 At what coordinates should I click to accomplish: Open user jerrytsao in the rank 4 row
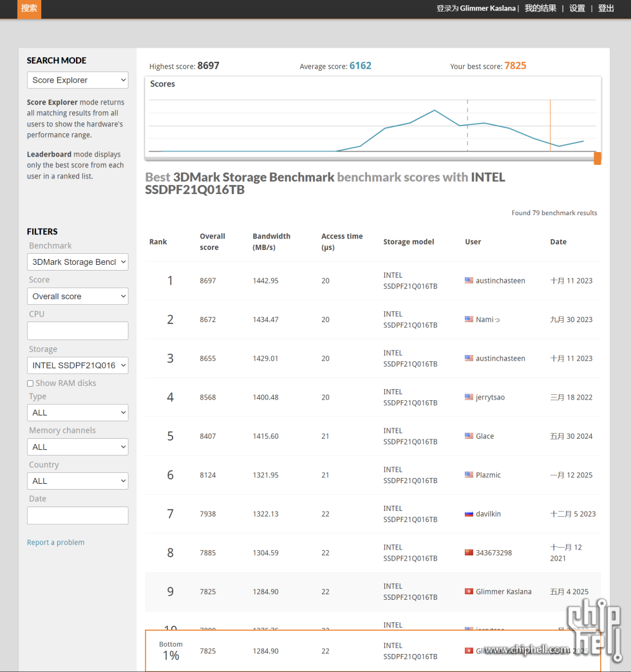pyautogui.click(x=490, y=398)
